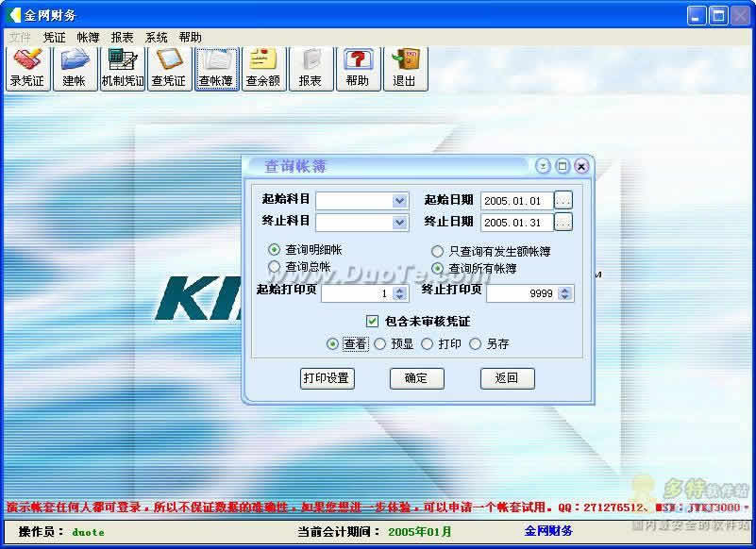This screenshot has width=756, height=549.
Task: Open the 文件 menu
Action: coord(20,38)
